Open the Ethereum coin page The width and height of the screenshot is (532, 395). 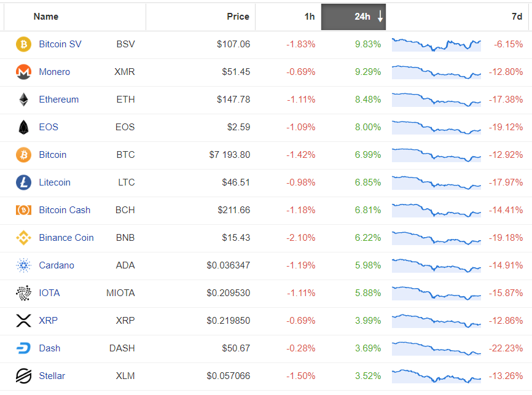point(59,100)
